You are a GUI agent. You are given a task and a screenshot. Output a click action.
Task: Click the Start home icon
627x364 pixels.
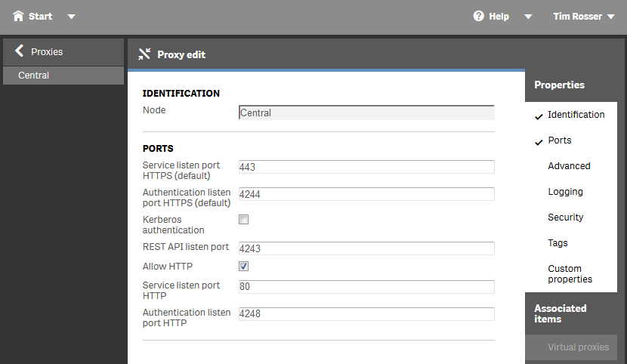pyautogui.click(x=18, y=16)
